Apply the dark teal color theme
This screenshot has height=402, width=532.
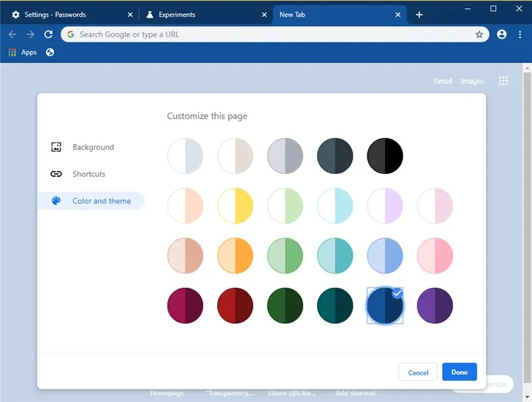coord(335,306)
